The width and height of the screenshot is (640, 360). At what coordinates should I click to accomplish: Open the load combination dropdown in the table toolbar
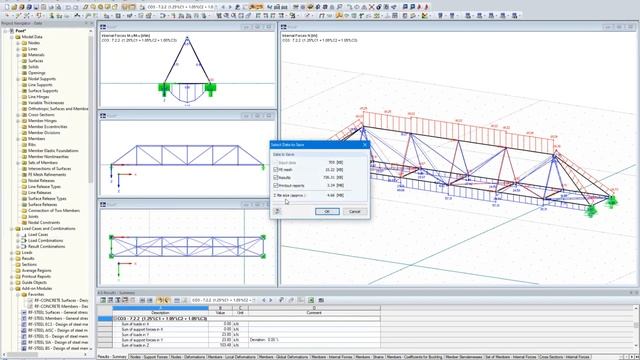254,300
